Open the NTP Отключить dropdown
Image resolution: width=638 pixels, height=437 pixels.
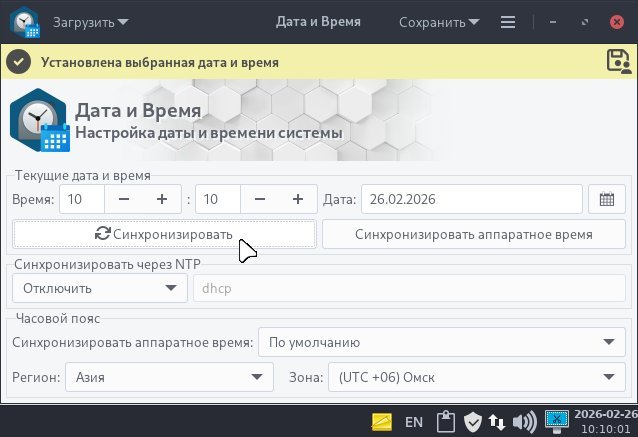pos(100,288)
